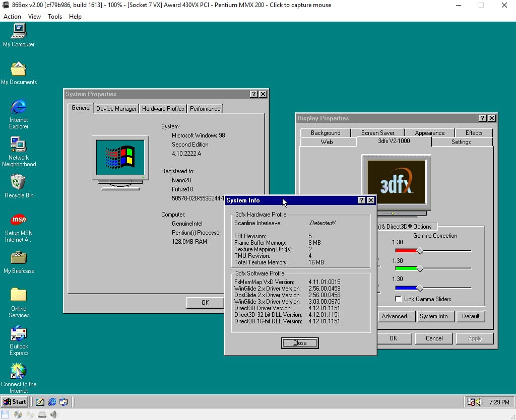Close the System Info dialog with Close button
Viewport: 516px width, 420px height.
point(300,343)
